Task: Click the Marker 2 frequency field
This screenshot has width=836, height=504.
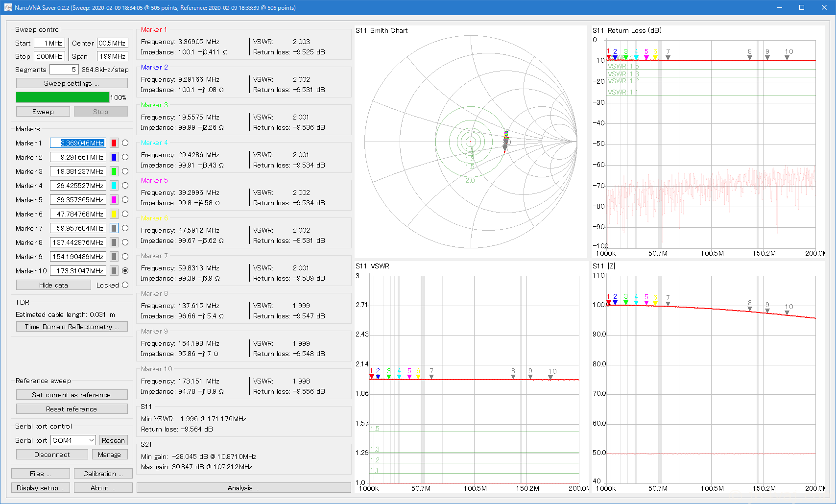Action: (78, 157)
